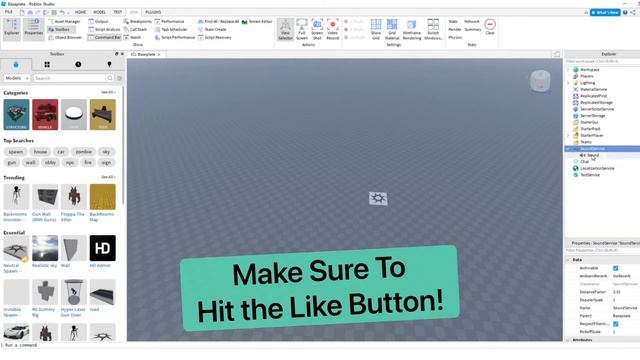Click the 'spawn' top search chip

pyautogui.click(x=16, y=152)
